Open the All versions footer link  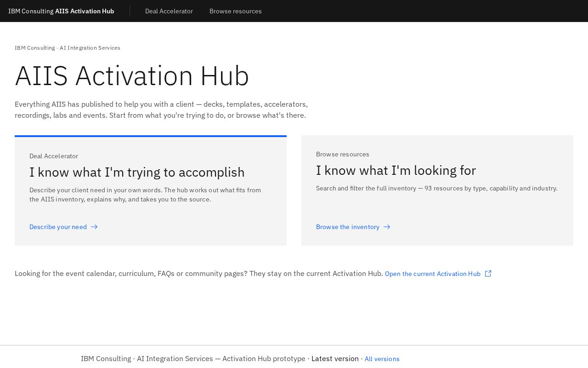click(x=382, y=359)
